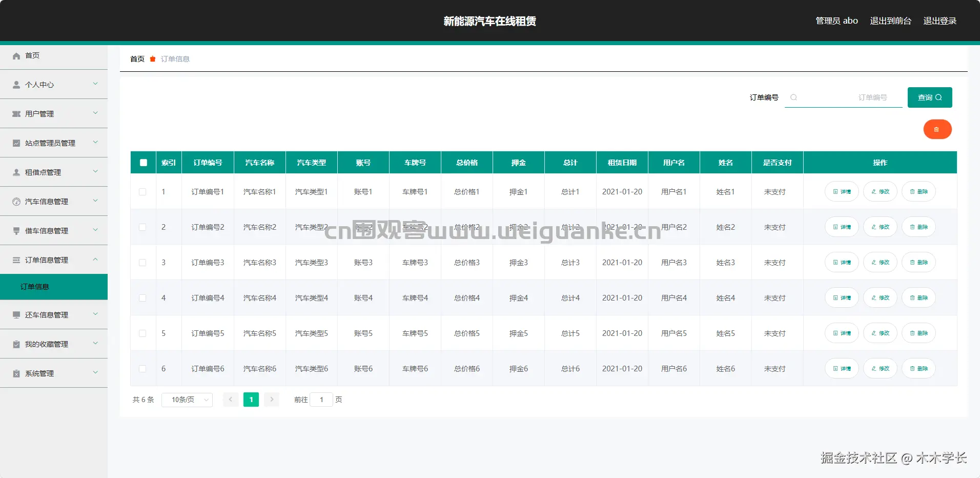Image resolution: width=980 pixels, height=478 pixels.
Task: Click the 前往 page number input
Action: pyautogui.click(x=321, y=400)
